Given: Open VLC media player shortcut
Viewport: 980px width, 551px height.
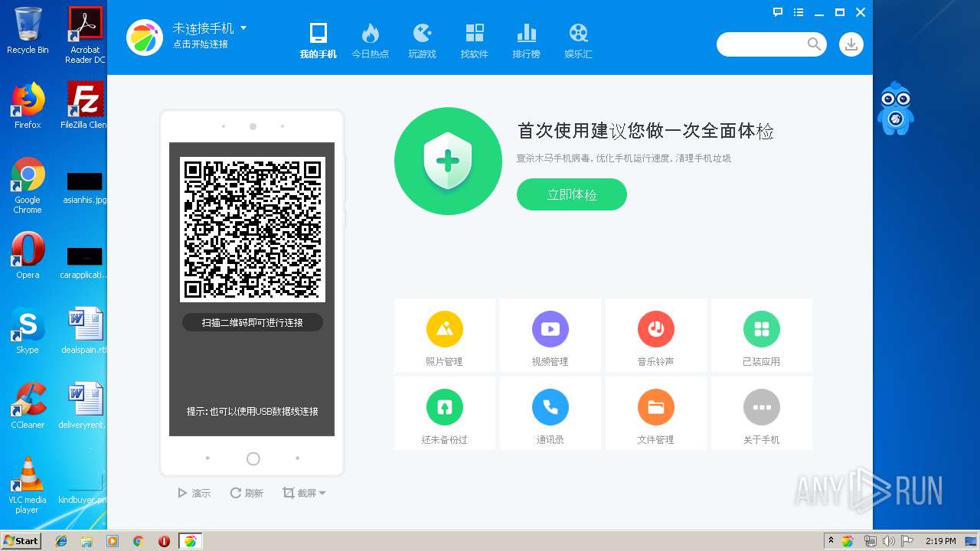Looking at the screenshot, I should click(x=28, y=485).
